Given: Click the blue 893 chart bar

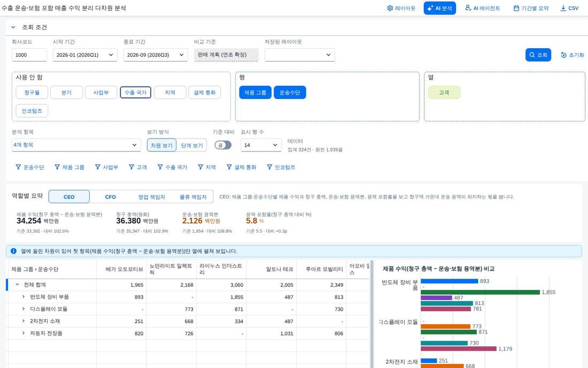Looking at the screenshot, I should tap(450, 281).
